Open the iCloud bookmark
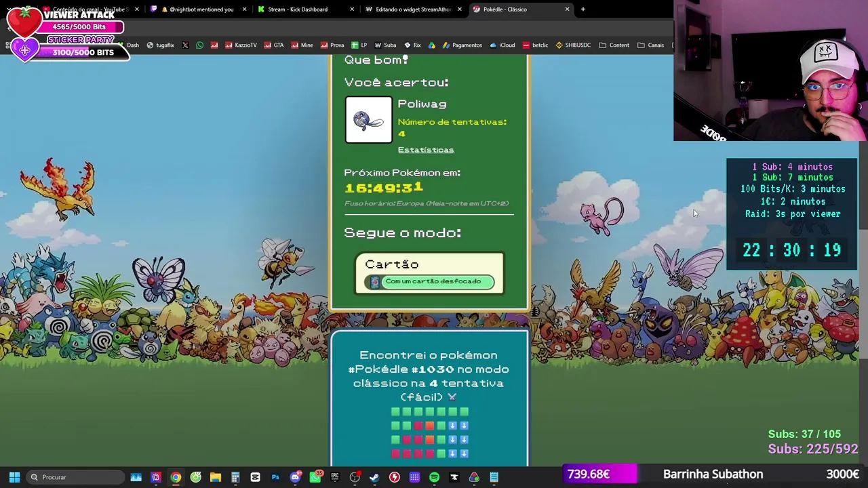The width and height of the screenshot is (868, 488). (x=502, y=45)
